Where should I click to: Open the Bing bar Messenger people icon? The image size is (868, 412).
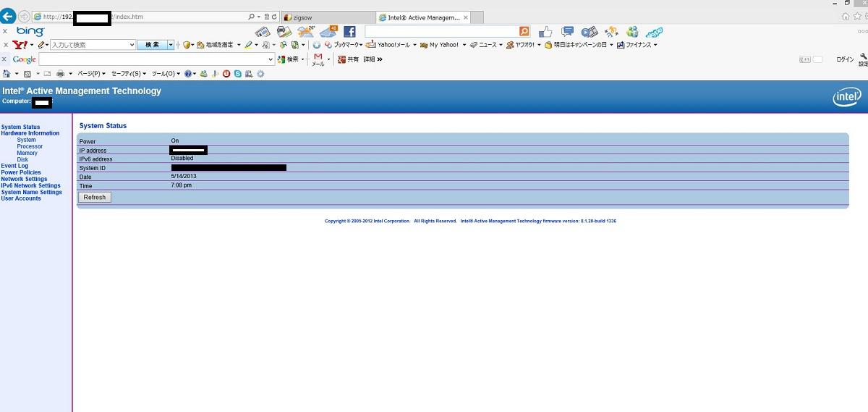[633, 31]
